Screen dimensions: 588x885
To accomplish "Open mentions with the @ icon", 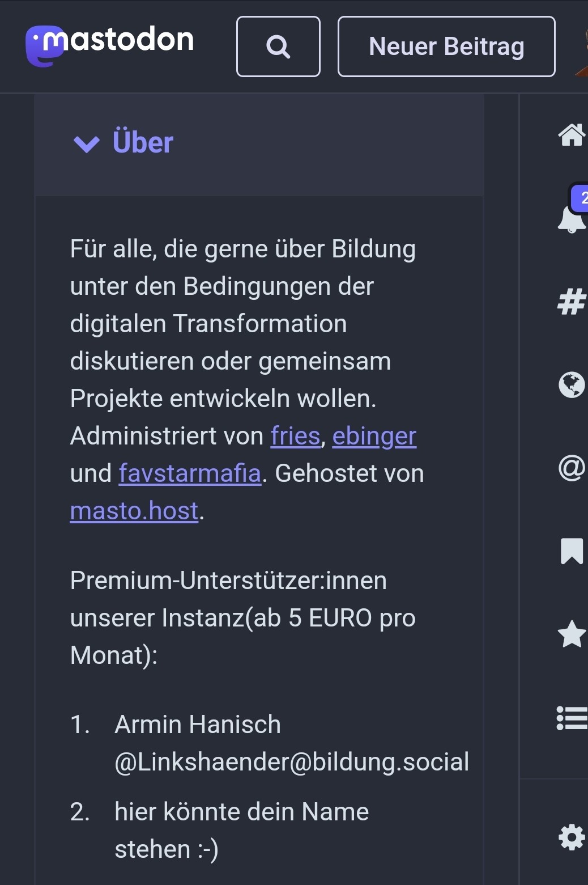I will click(572, 468).
